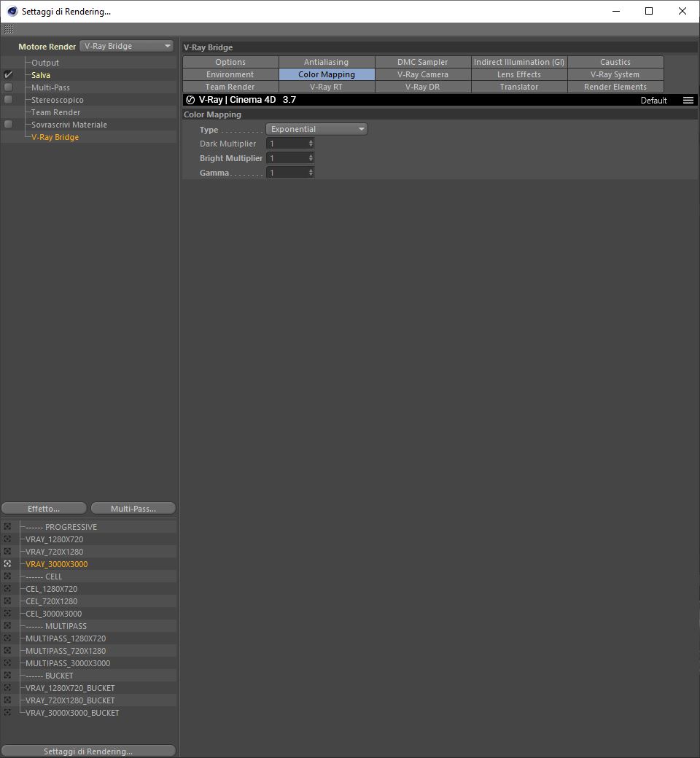Click the Settaggi di Rendering... button
This screenshot has width=700, height=758.
click(x=88, y=751)
